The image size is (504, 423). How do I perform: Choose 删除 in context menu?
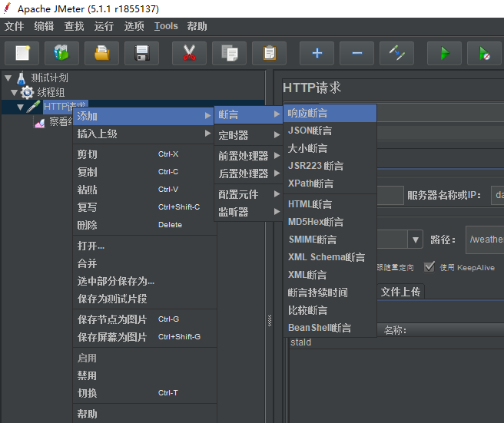pos(144,225)
